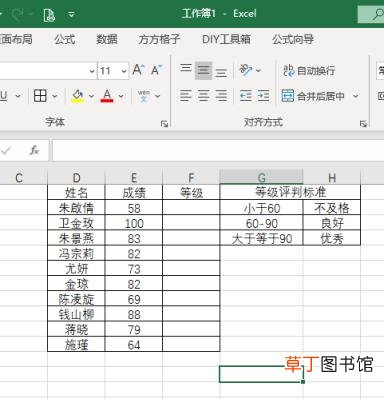Click the Increase Font Size icon
Image resolution: width=384 pixels, height=399 pixels.
tap(138, 70)
